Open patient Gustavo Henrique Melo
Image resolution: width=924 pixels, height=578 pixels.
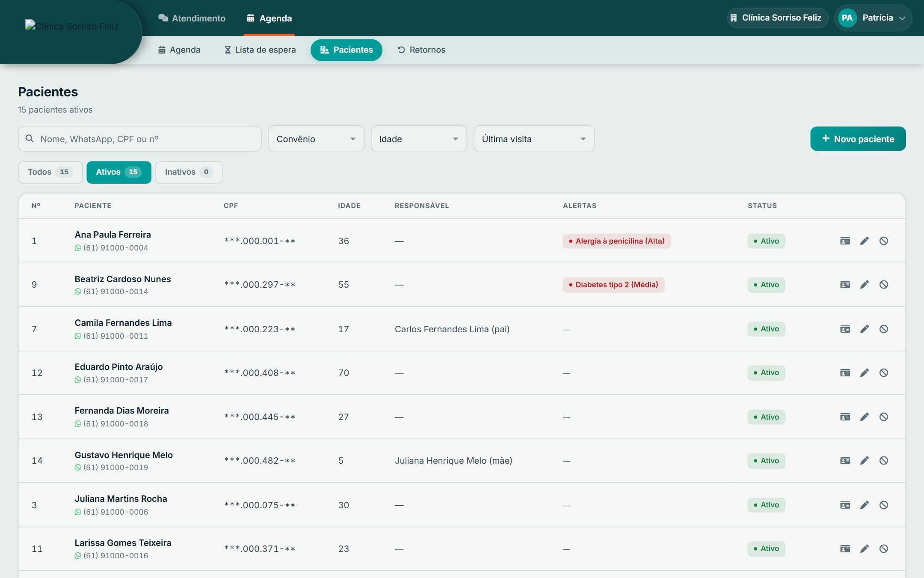click(124, 455)
